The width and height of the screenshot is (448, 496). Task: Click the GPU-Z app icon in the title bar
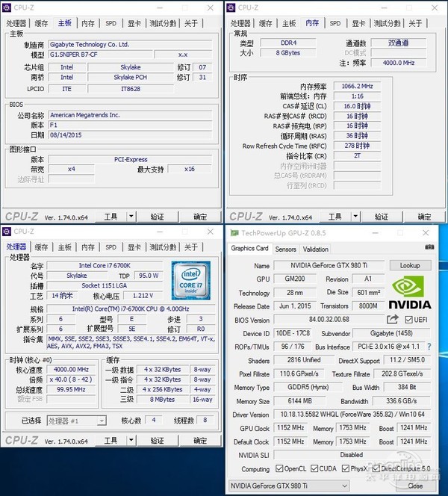coord(234,233)
